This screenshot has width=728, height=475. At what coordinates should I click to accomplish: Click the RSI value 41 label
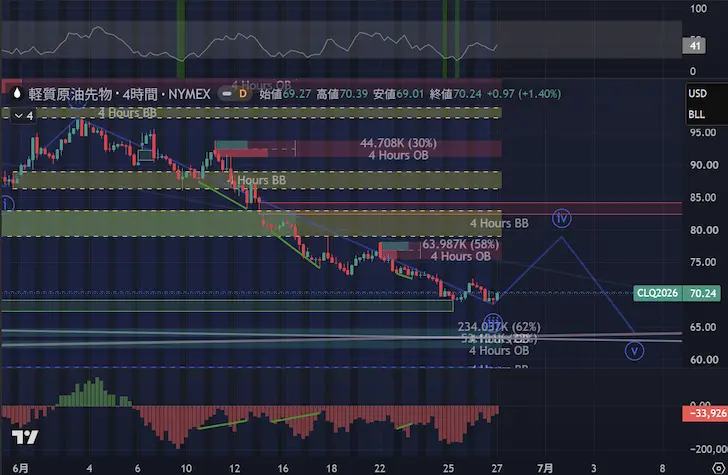694,46
